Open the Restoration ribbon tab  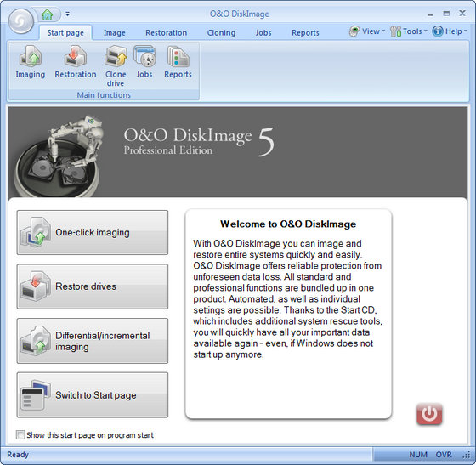pos(167,33)
